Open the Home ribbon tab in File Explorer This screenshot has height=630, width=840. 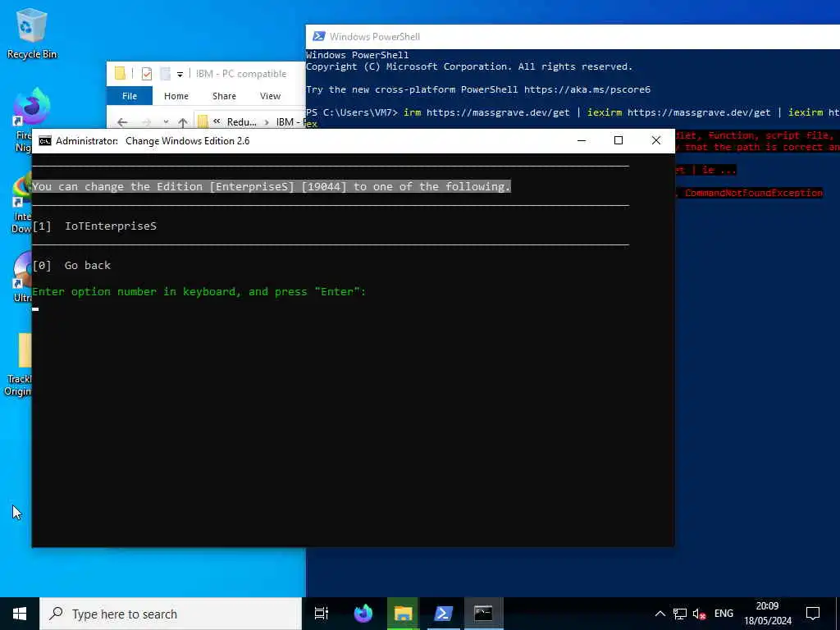pyautogui.click(x=176, y=96)
